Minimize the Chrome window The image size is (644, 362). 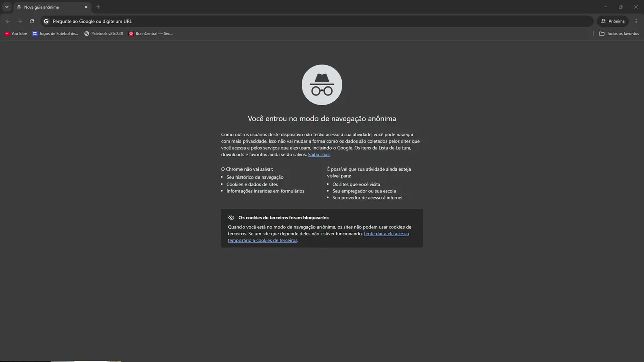point(605,7)
